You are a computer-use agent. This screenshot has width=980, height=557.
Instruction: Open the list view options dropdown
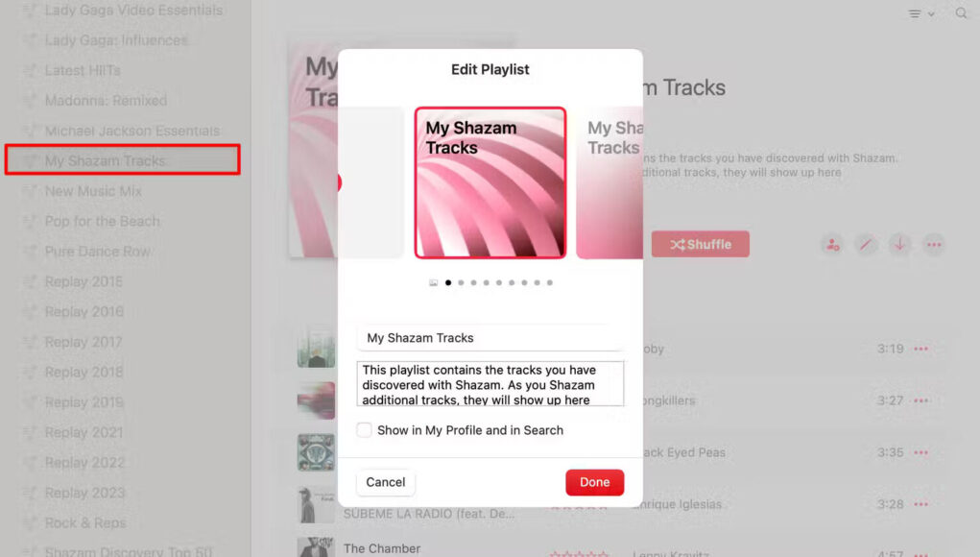tap(921, 13)
